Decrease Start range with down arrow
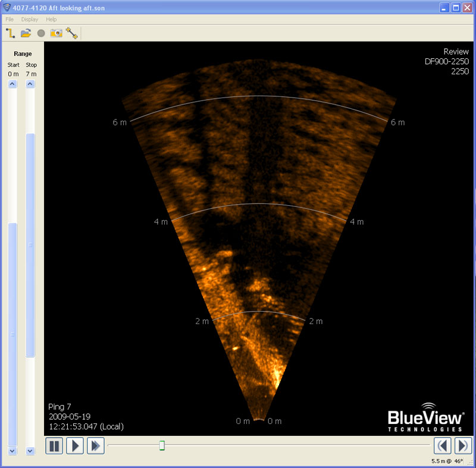This screenshot has height=468, width=476. point(12,451)
